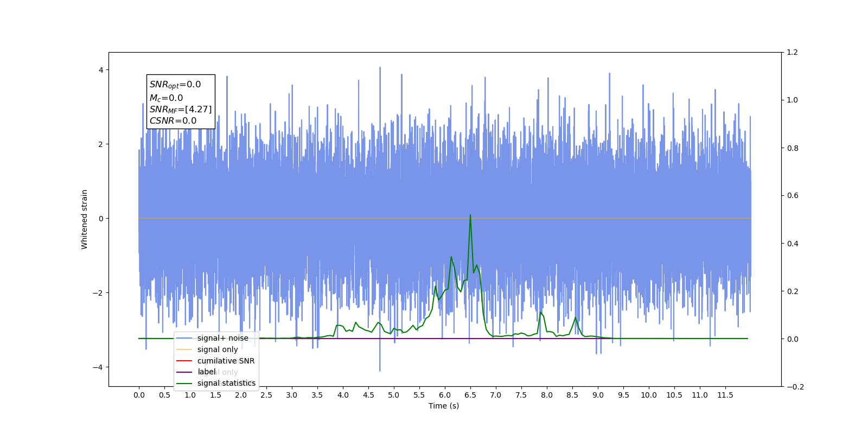868x434 pixels.
Task: Click the left y-axis tick label 2
Action: point(101,144)
